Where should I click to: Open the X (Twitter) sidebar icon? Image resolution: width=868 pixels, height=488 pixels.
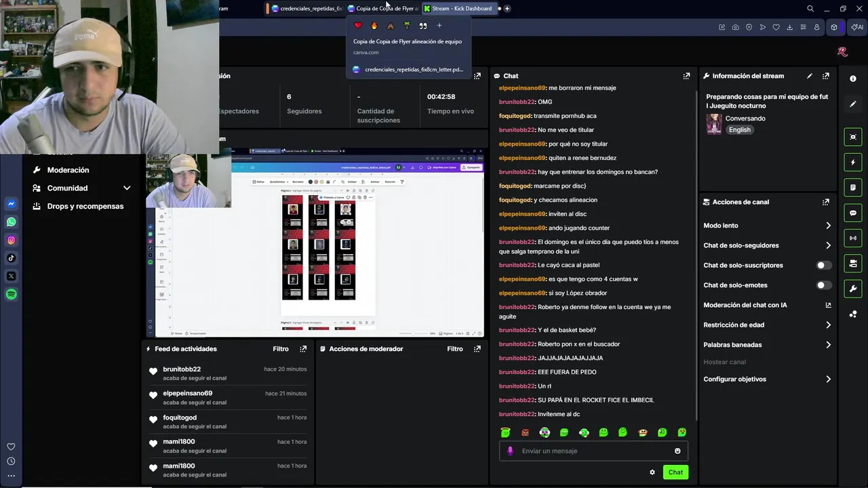[12, 276]
